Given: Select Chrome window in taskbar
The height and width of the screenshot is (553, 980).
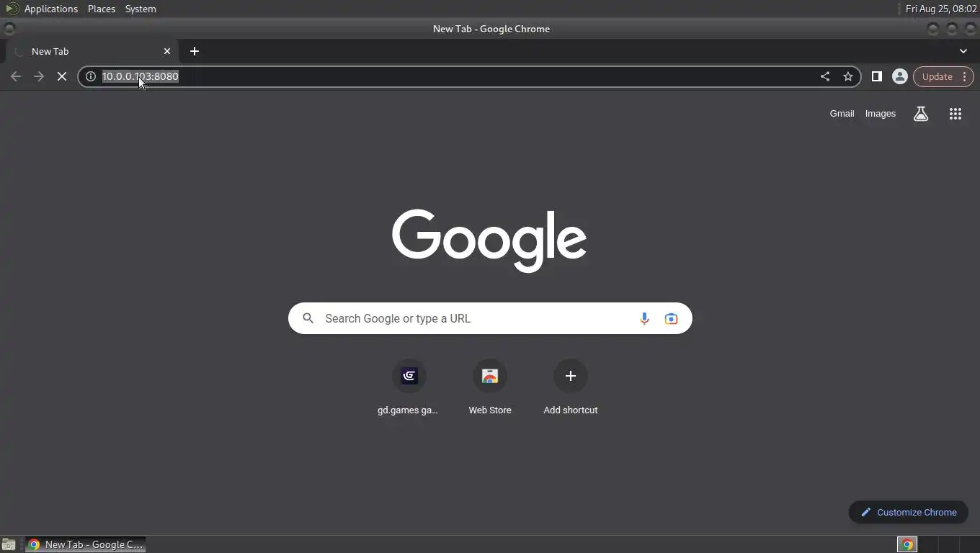Looking at the screenshot, I should pos(86,544).
